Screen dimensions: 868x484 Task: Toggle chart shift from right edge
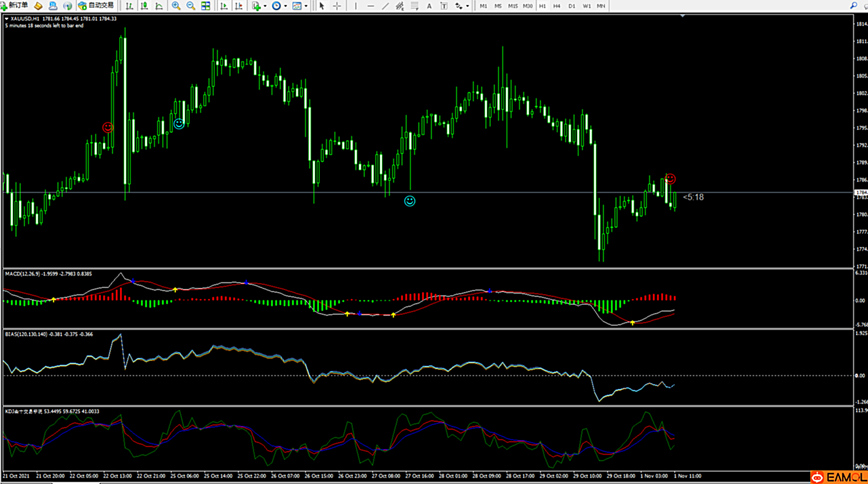click(x=239, y=6)
